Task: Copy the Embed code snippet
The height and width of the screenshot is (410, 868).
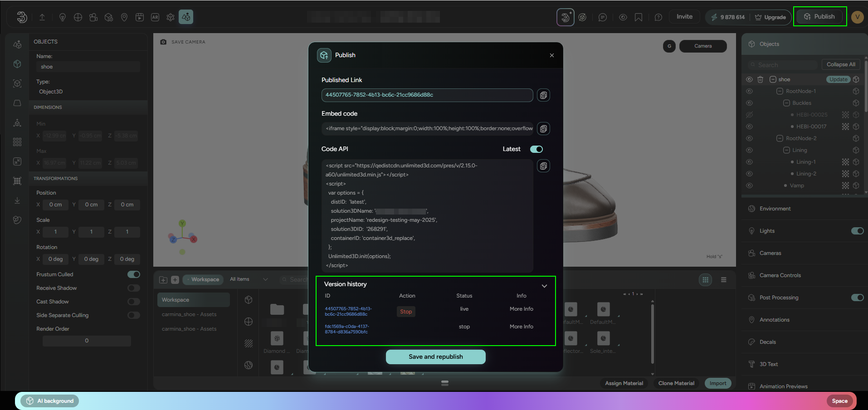Action: tap(543, 129)
